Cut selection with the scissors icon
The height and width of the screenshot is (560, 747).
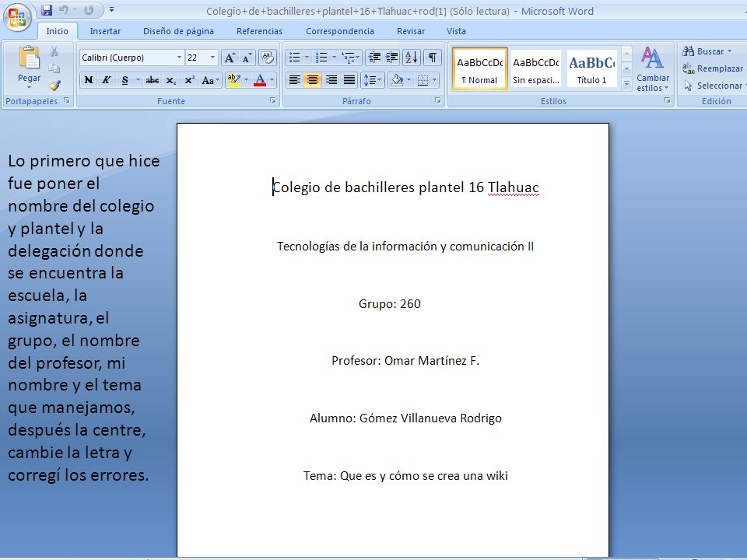click(54, 51)
